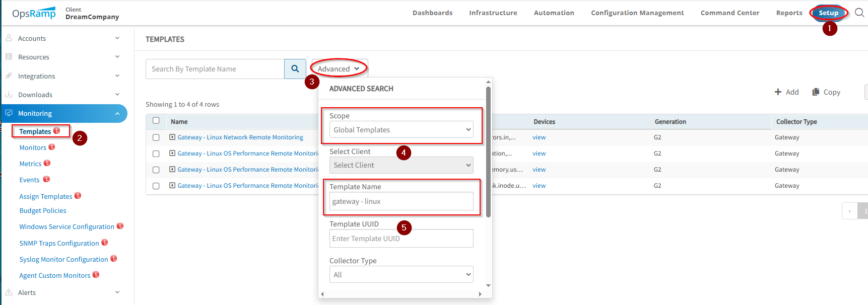The height and width of the screenshot is (305, 868).
Task: Click view link in first Devices row
Action: [539, 137]
